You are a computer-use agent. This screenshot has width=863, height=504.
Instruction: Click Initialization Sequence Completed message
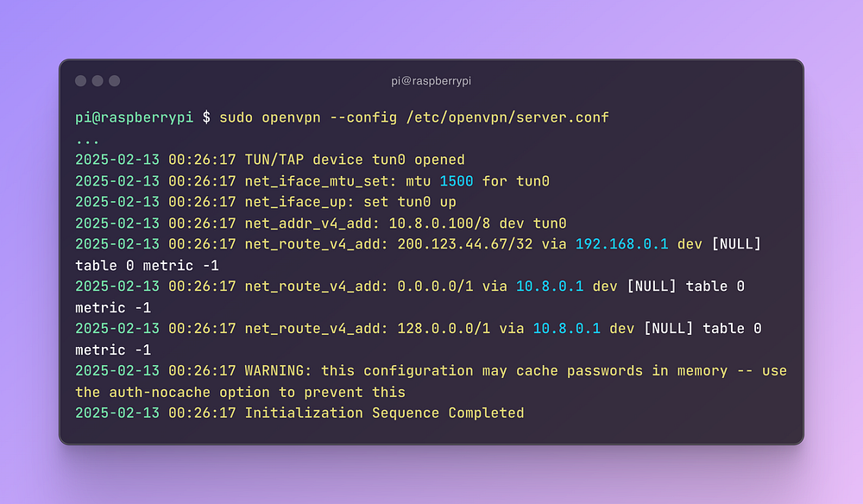point(384,413)
